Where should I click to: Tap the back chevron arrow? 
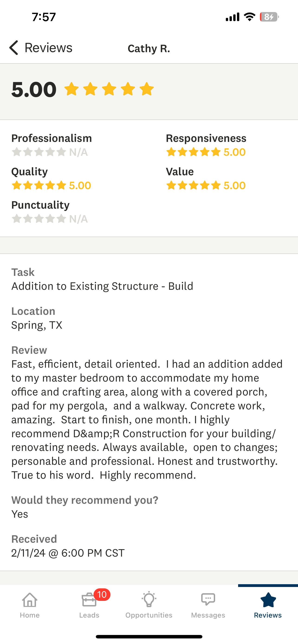point(14,48)
